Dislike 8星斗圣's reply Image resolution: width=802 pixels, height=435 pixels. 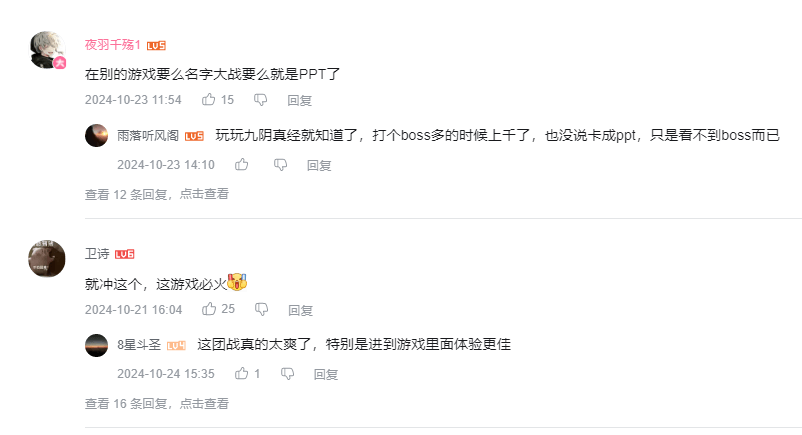(287, 374)
